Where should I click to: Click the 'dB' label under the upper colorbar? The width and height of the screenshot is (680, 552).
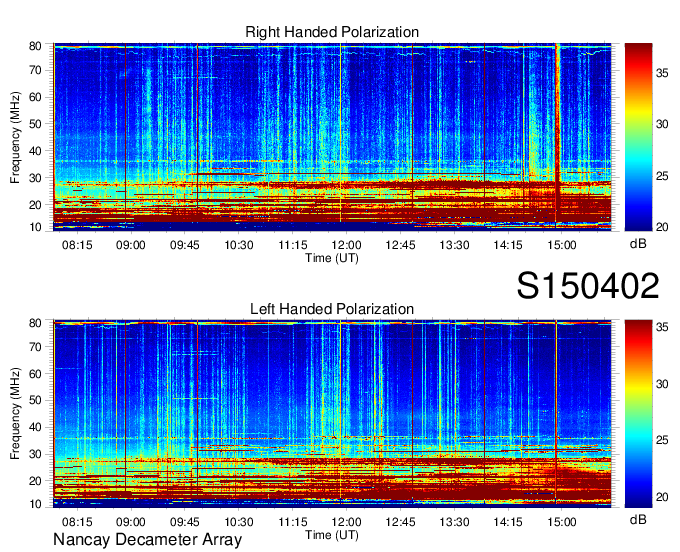coord(638,244)
